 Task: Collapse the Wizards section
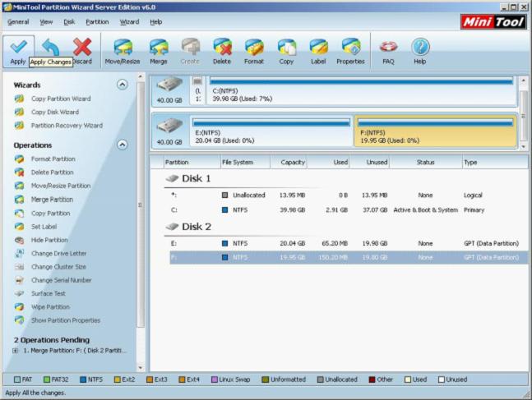tap(123, 84)
